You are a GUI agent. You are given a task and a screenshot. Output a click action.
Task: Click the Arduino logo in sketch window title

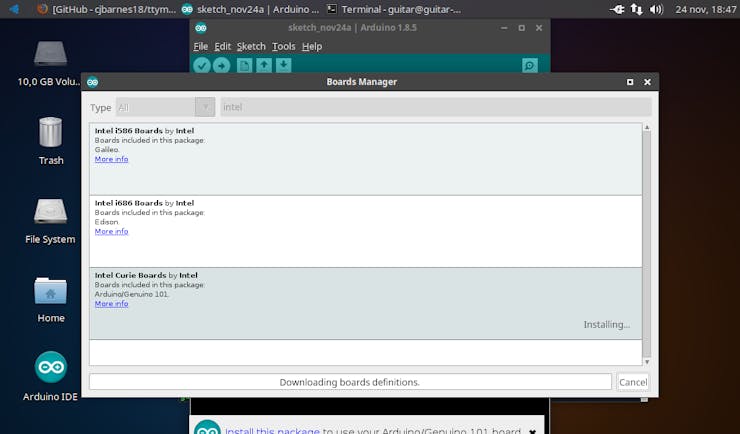tap(201, 28)
